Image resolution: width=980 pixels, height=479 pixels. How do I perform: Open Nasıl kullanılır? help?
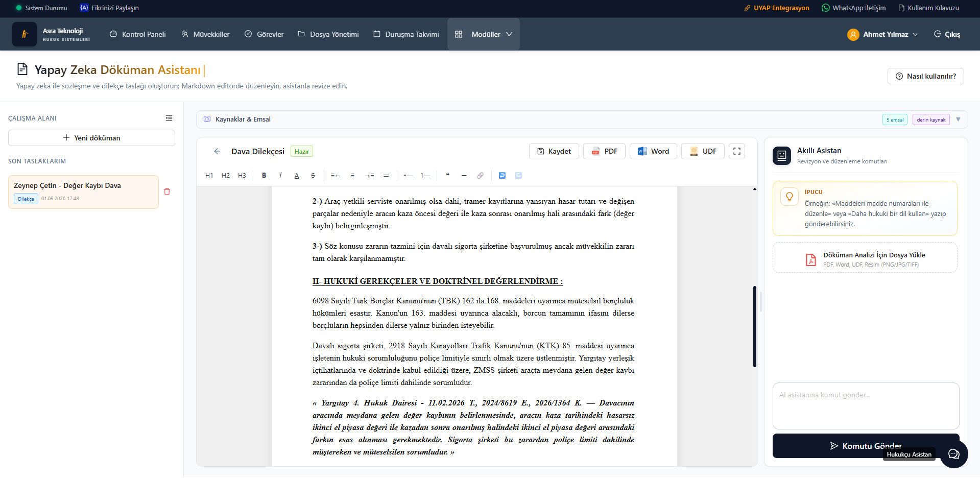point(925,76)
